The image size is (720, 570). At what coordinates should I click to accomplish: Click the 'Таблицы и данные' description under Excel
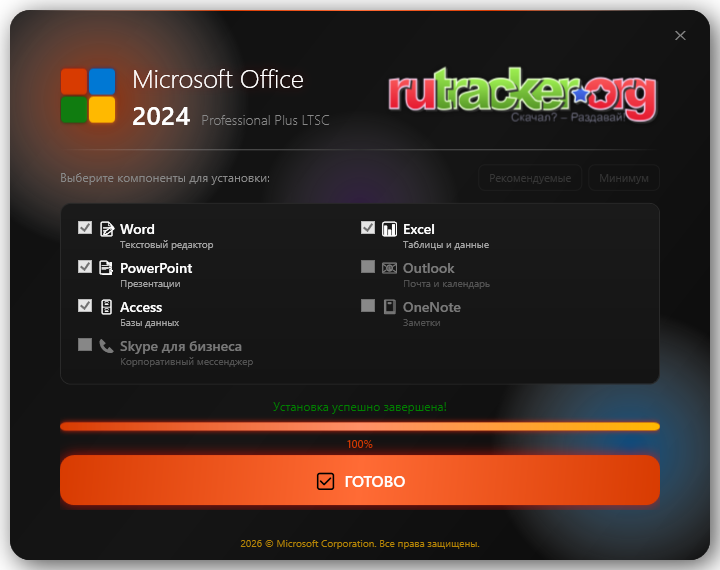point(446,245)
